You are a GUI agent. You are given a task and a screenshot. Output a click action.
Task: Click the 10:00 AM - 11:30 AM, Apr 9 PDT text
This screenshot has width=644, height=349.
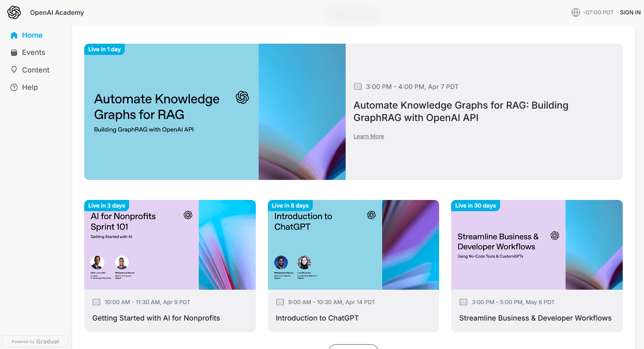147,302
